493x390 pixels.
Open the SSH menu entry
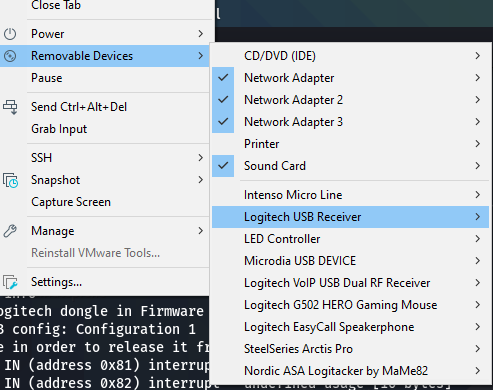pyautogui.click(x=105, y=158)
